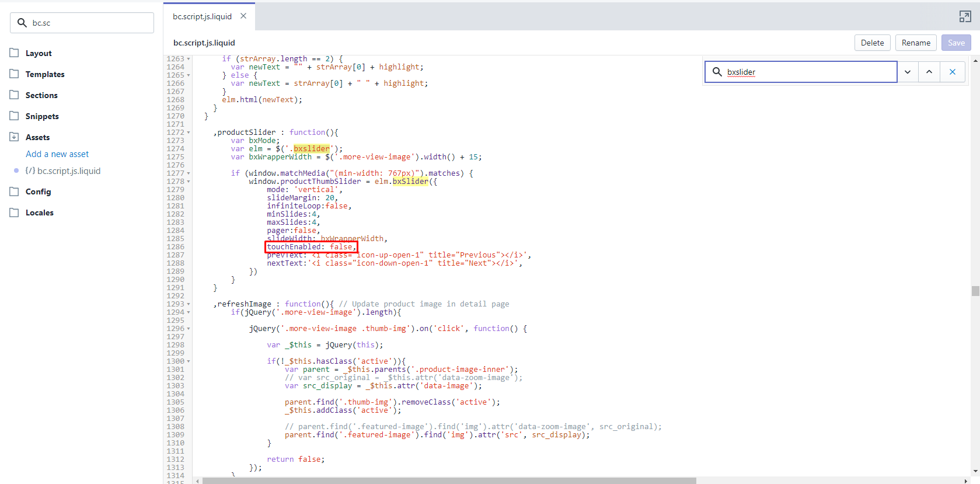Viewport: 980px width, 484px height.
Task: Click the Sections folder icon
Action: [14, 95]
